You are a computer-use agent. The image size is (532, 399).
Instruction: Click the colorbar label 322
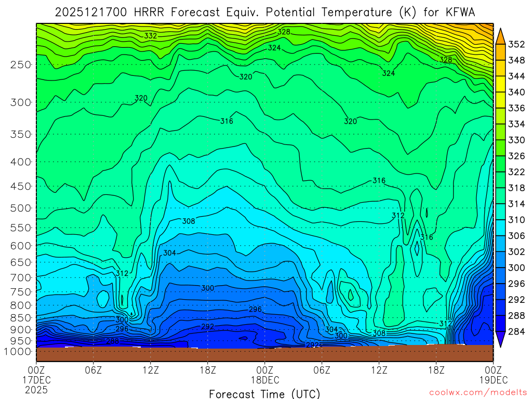pyautogui.click(x=516, y=171)
